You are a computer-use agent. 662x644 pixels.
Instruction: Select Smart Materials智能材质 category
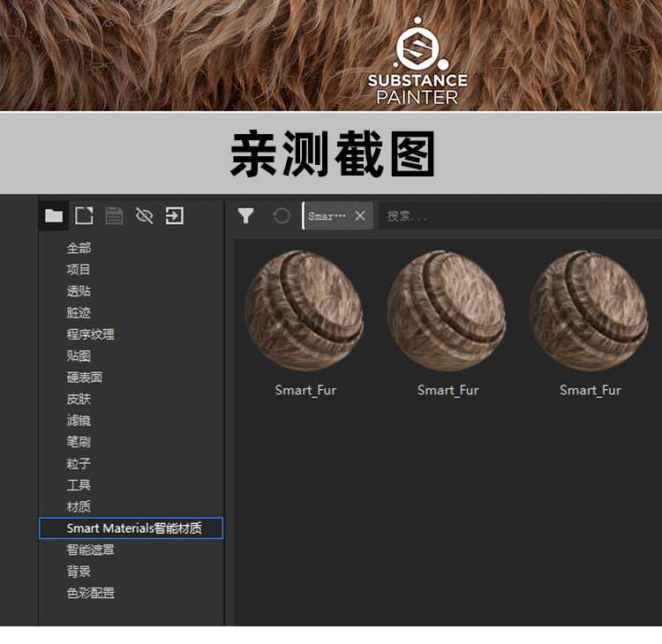pyautogui.click(x=132, y=528)
